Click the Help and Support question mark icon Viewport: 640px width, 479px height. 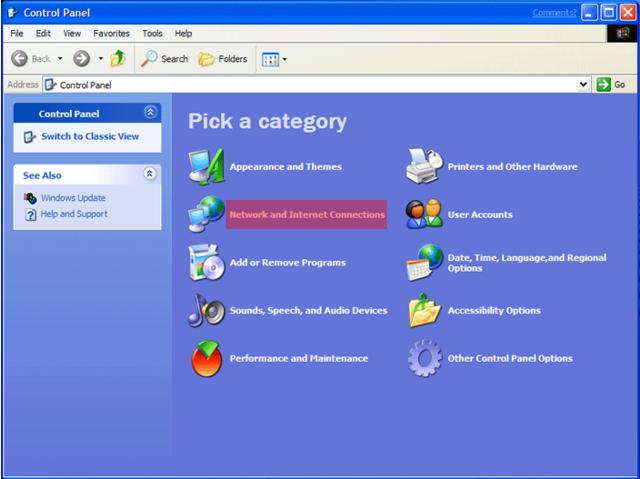31,214
